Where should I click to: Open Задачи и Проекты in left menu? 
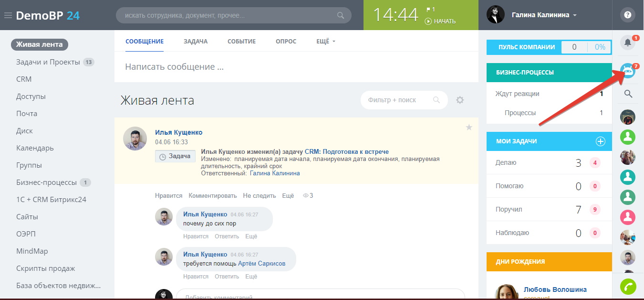click(x=48, y=62)
